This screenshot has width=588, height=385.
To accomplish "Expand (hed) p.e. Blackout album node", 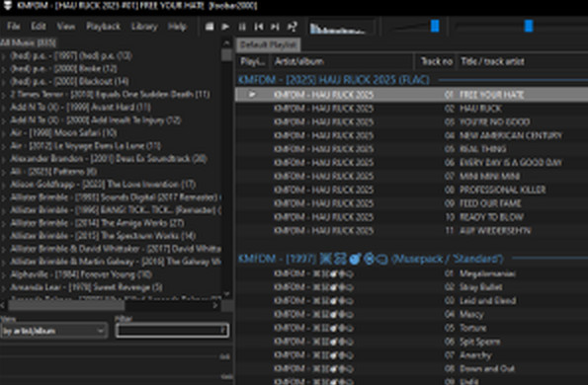I will point(3,82).
